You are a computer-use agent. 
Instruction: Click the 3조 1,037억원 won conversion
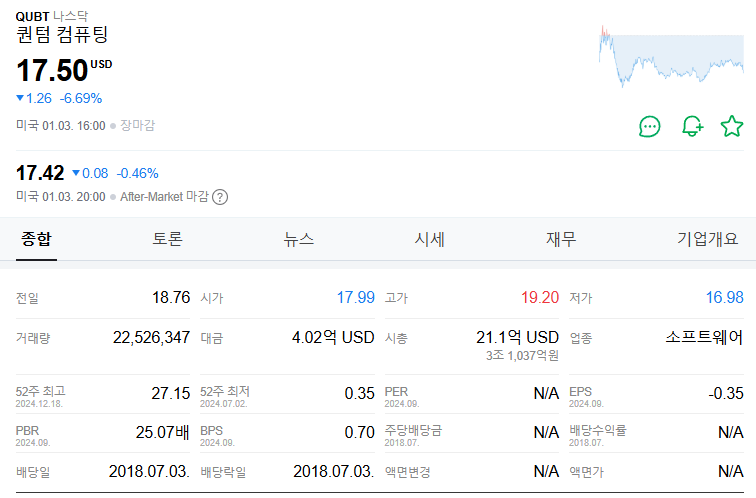[522, 356]
